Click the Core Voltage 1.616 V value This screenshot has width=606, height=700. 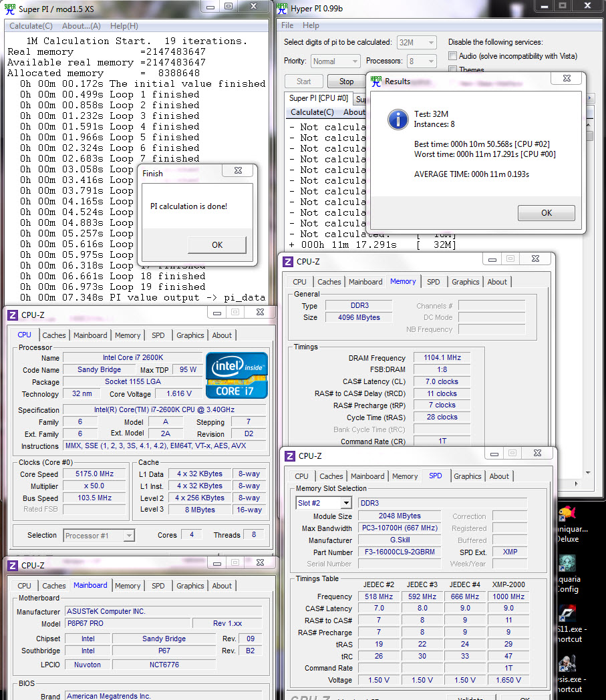pyautogui.click(x=179, y=394)
